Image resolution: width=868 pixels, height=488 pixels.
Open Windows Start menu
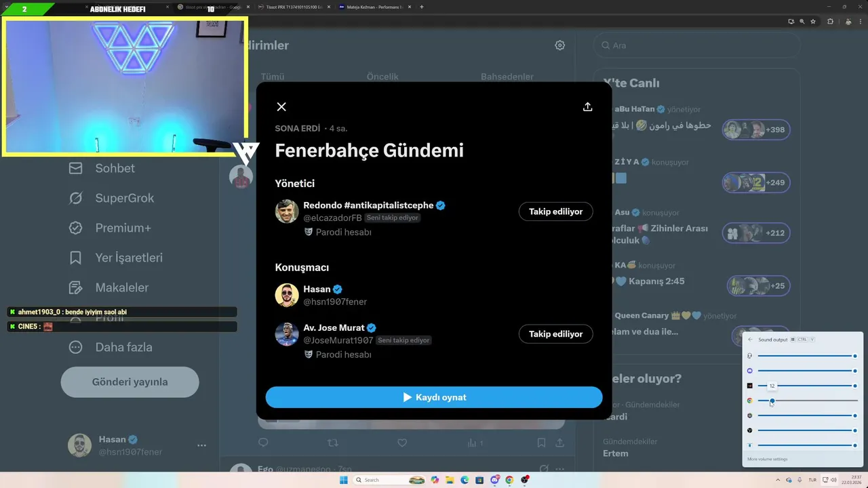(x=343, y=480)
